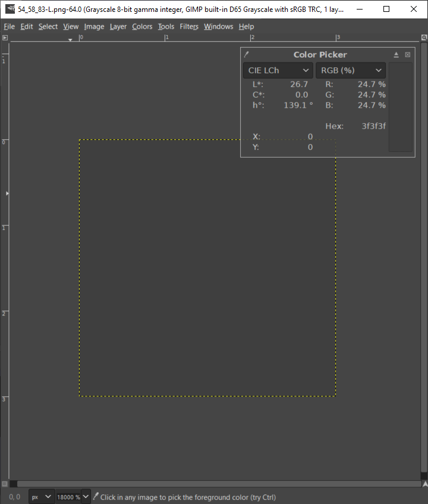Viewport: 428px width, 504px height.
Task: Click the horizontal scrollbar at the bottom
Action: tap(219, 484)
